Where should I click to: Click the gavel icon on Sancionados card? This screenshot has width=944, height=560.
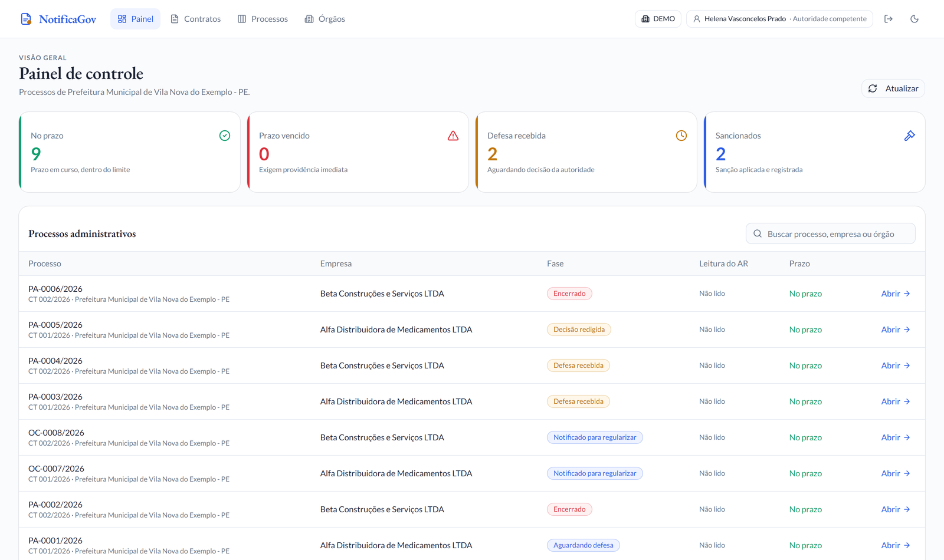[910, 136]
